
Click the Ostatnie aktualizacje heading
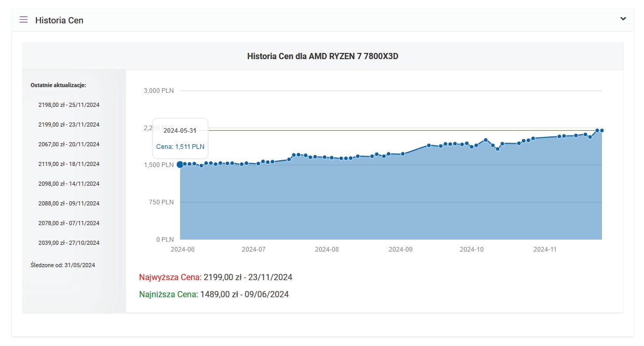point(58,85)
